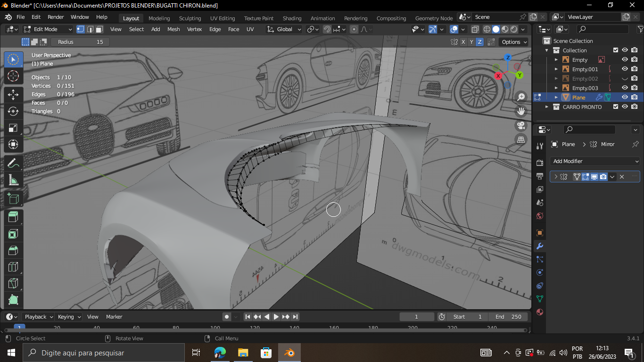This screenshot has height=362, width=644.
Task: Open the Add Modifier dropdown
Action: point(595,161)
